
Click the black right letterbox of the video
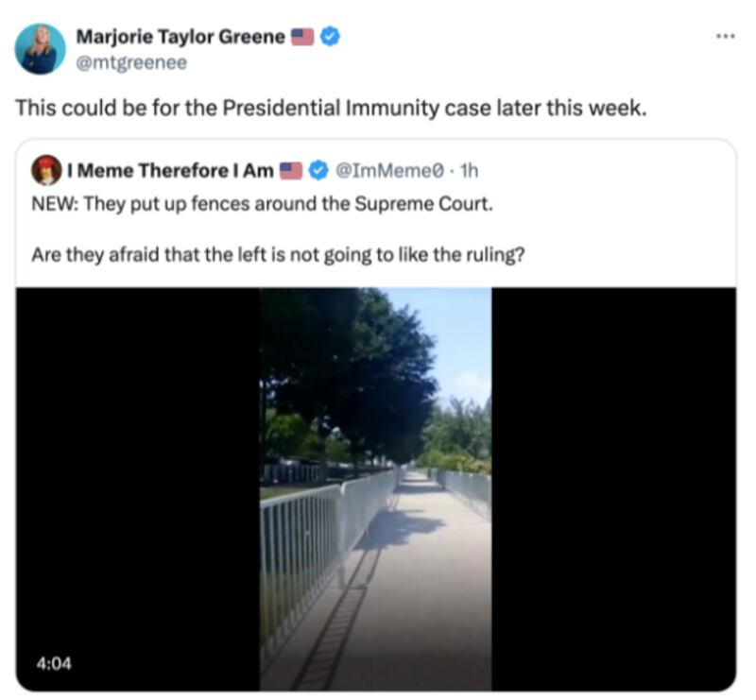point(613,488)
